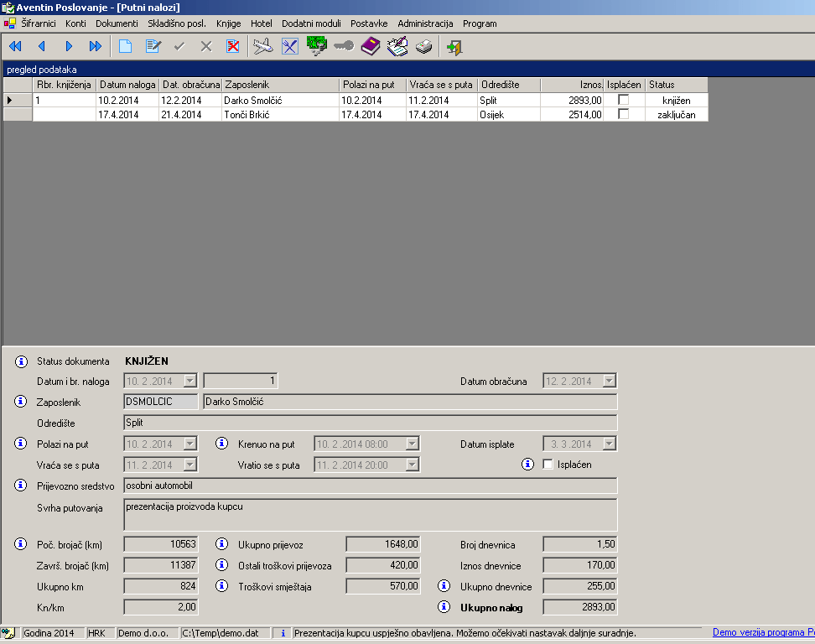This screenshot has height=644, width=815.
Task: Click the exit door icon
Action: (x=454, y=47)
